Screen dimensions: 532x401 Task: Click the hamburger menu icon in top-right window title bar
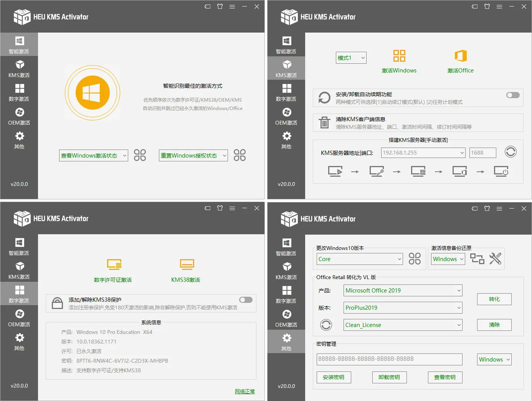point(499,7)
